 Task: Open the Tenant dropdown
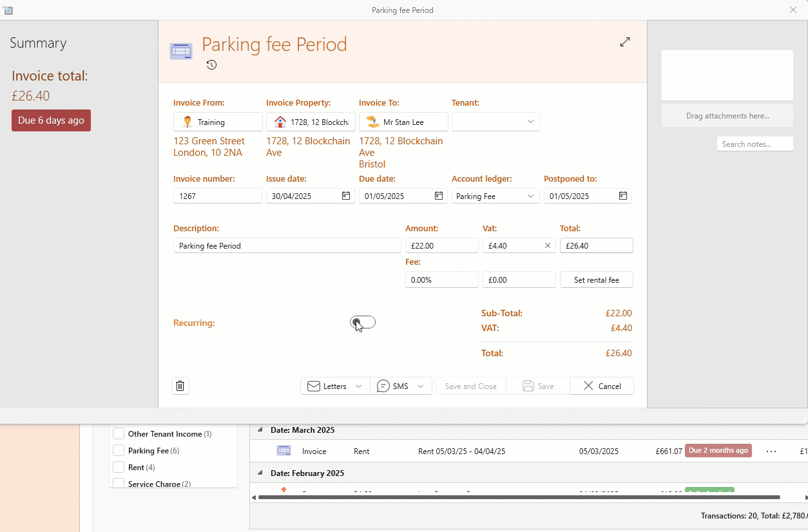coord(495,122)
